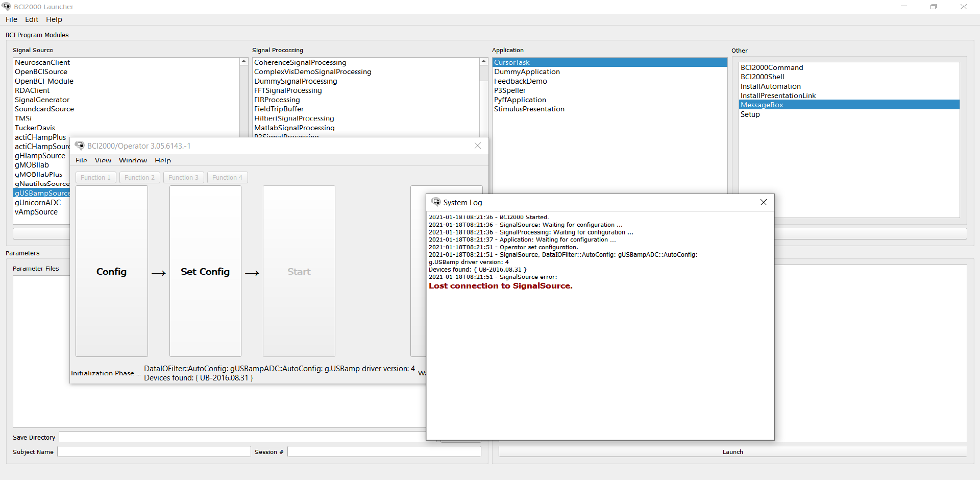980x480 pixels.
Task: Select BCI2000Shell in Other list
Action: [762, 77]
